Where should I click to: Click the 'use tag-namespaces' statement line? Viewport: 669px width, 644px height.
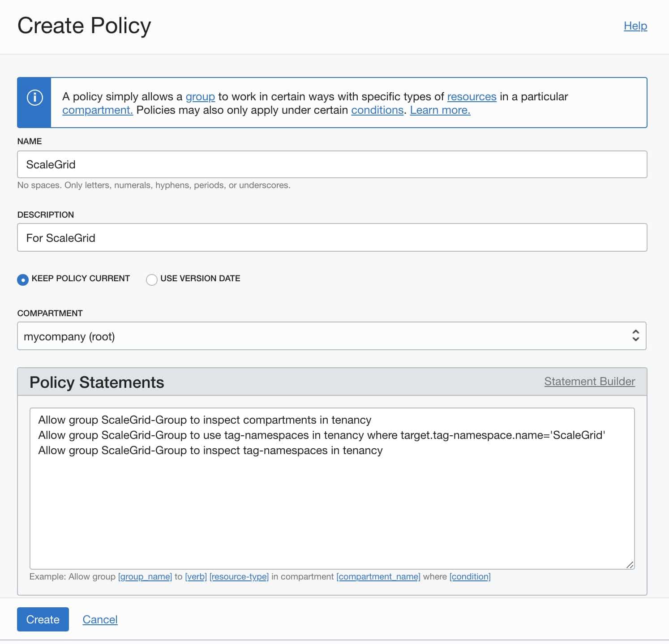[322, 435]
